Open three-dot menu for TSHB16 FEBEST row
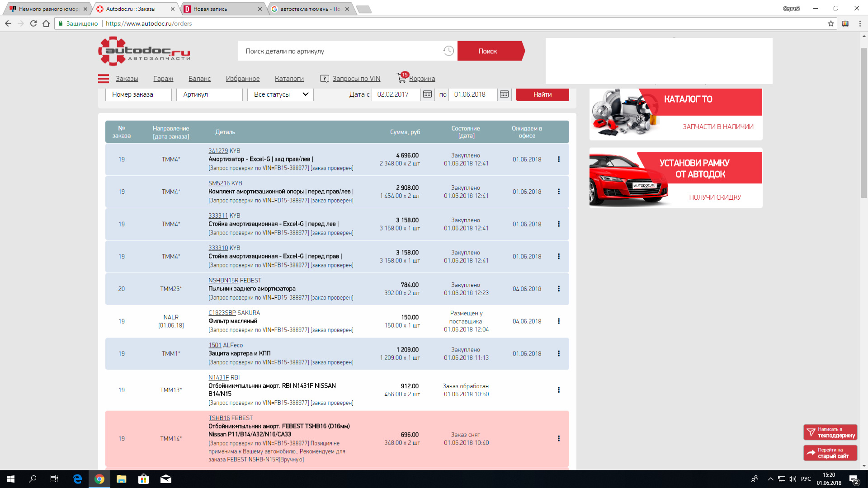Screen dimensions: 868x488 pyautogui.click(x=558, y=439)
